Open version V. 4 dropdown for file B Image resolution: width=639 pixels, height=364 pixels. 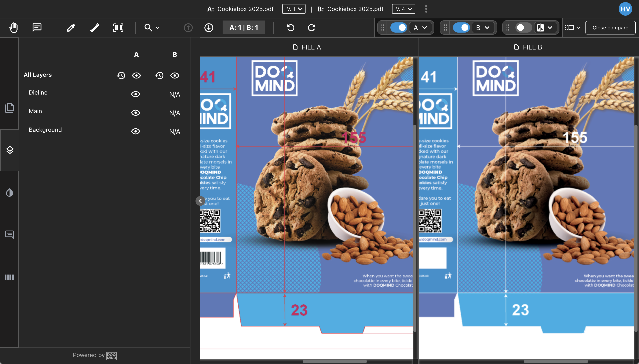(404, 9)
